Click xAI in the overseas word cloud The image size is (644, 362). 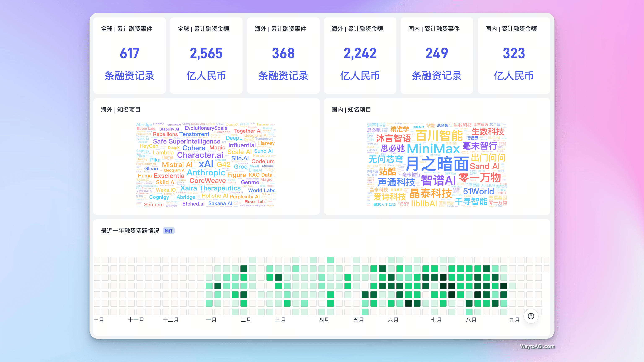(206, 164)
